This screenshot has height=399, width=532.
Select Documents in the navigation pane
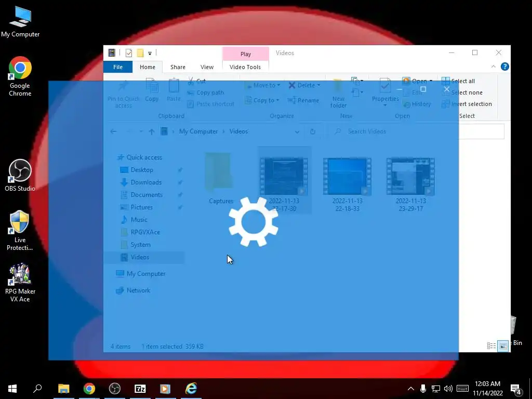147,195
